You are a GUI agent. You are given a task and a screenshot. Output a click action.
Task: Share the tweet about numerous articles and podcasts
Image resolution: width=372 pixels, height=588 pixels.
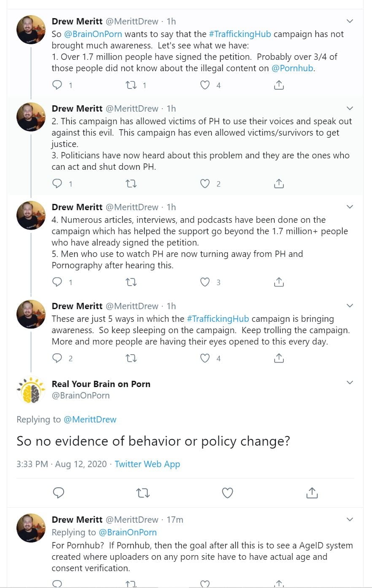coord(279,282)
